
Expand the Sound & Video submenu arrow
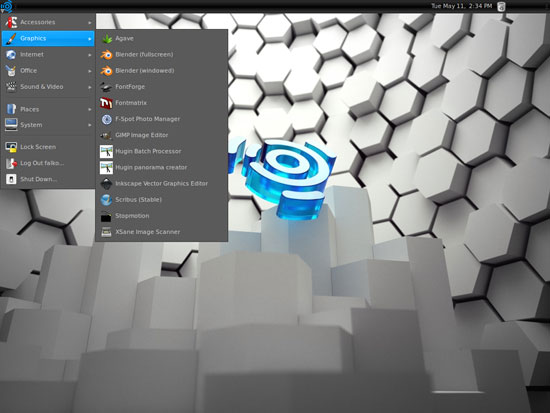point(90,87)
